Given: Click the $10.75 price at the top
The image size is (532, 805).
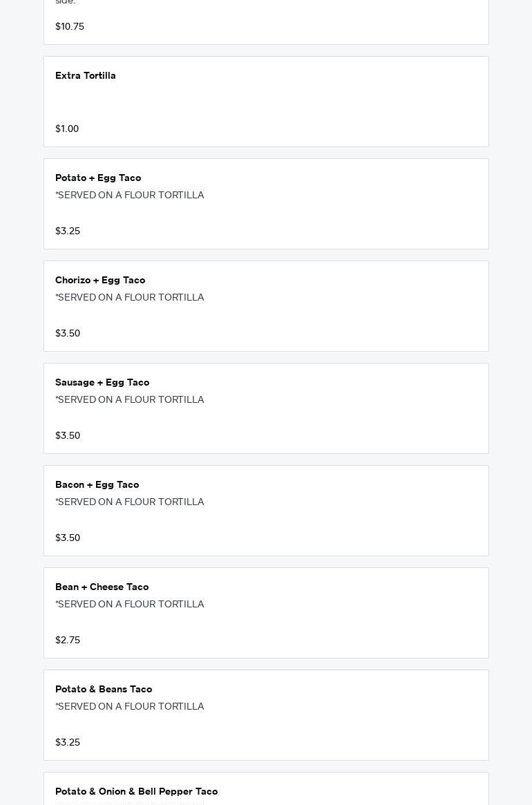Looking at the screenshot, I should click(70, 27).
